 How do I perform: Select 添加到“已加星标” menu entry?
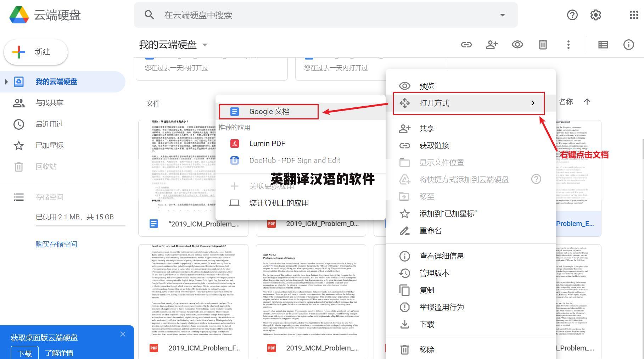click(471, 214)
